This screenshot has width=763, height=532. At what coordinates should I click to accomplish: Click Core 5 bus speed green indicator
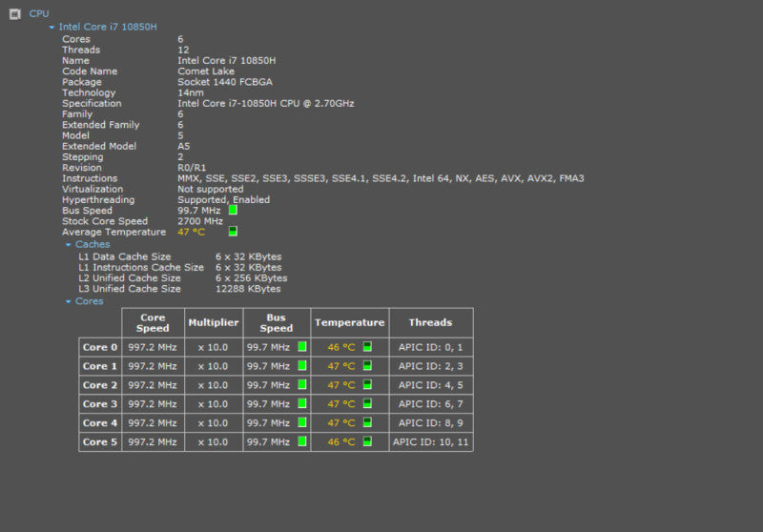[302, 441]
